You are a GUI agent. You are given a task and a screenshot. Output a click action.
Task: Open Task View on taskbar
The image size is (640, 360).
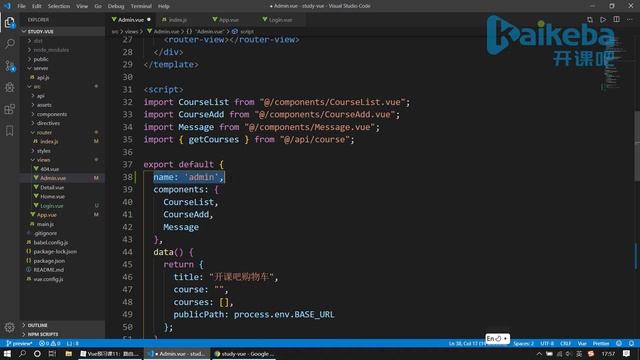(52, 354)
